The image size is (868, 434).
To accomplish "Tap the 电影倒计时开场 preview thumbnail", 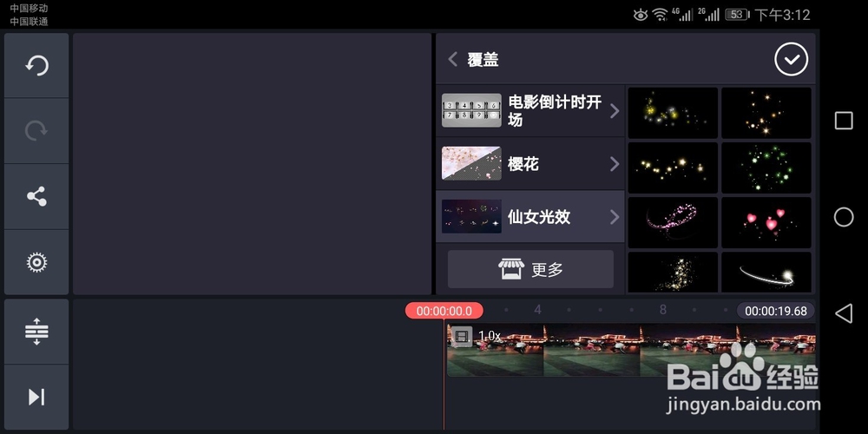I will pyautogui.click(x=471, y=111).
